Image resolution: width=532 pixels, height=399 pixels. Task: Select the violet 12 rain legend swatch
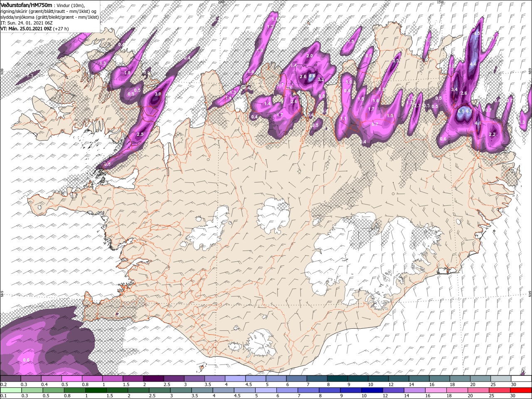(x=394, y=390)
